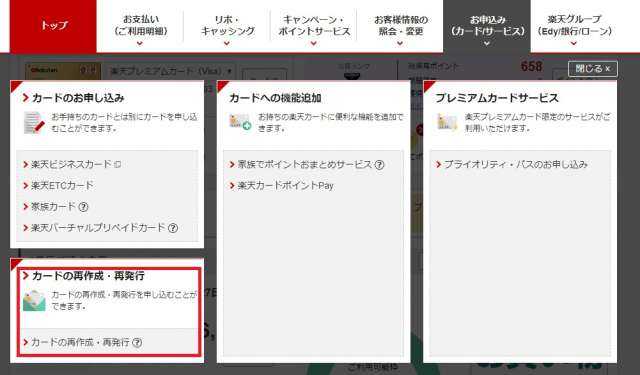640x375 pixels.
Task: Click red arrow beside 楽天ETCカード
Action: tap(26, 186)
